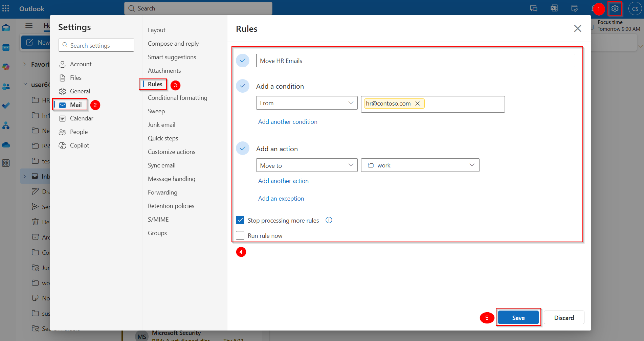Discard the rule changes

coord(564,317)
